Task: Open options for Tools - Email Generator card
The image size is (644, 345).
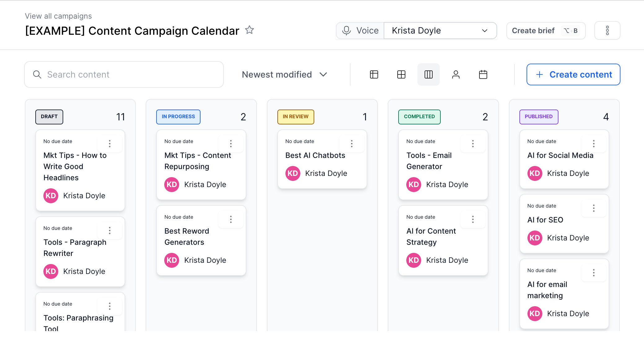Action: pyautogui.click(x=473, y=143)
